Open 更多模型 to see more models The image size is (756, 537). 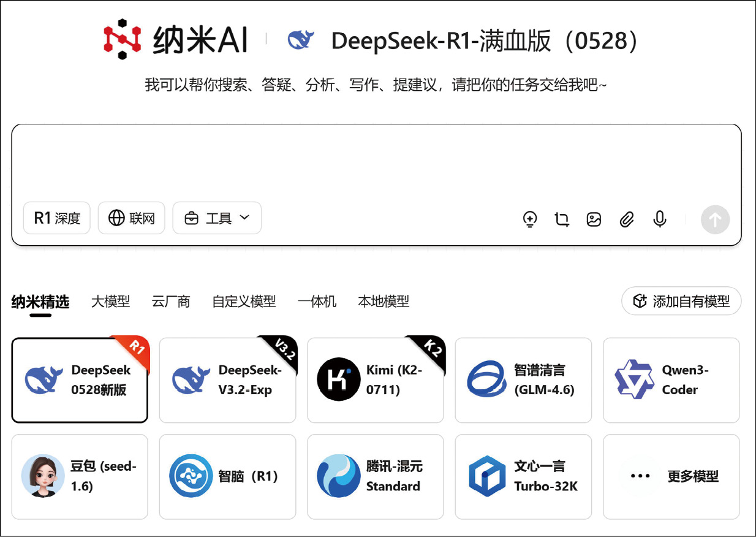[x=671, y=476]
